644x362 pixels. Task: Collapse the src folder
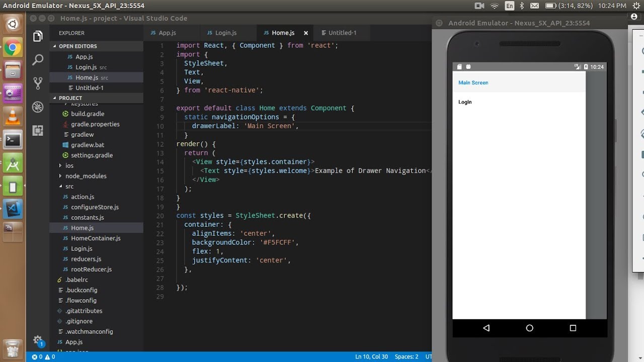[x=96, y=187]
